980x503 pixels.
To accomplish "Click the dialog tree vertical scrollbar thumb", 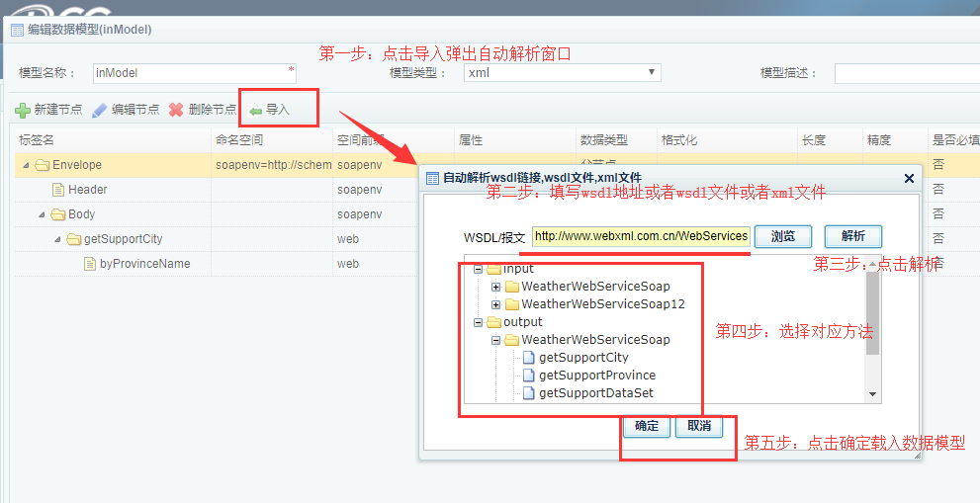I will point(872,313).
